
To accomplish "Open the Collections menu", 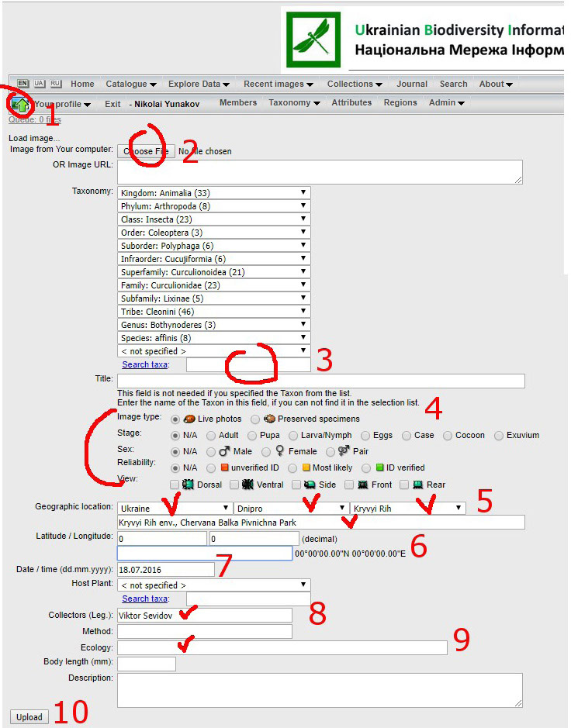I will (355, 84).
